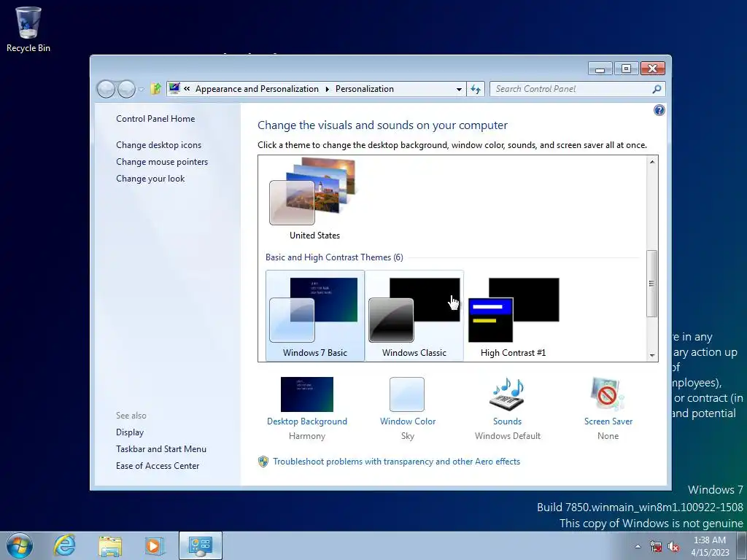The height and width of the screenshot is (560, 747).
Task: Open the address bar history dropdown
Action: 459,89
